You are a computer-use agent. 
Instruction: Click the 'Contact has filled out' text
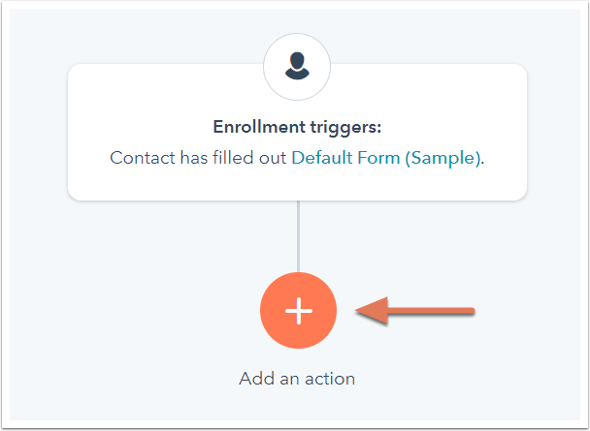pyautogui.click(x=198, y=158)
